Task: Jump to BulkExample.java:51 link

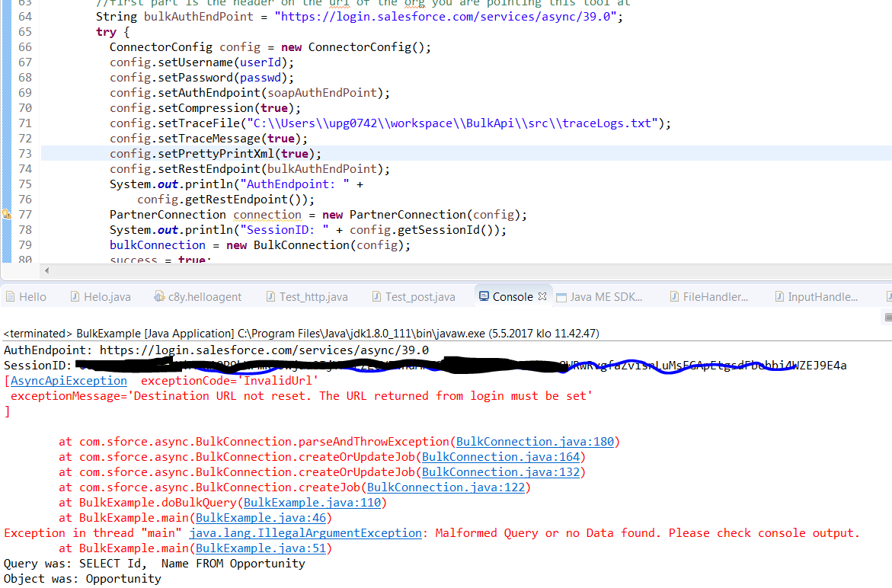Action: click(x=261, y=548)
